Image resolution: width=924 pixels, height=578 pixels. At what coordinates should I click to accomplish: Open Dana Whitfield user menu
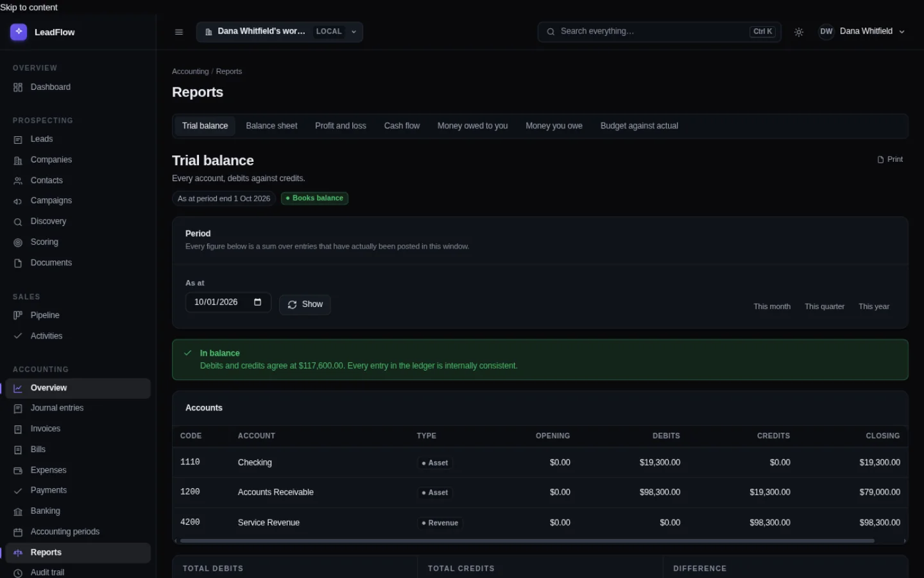point(862,31)
